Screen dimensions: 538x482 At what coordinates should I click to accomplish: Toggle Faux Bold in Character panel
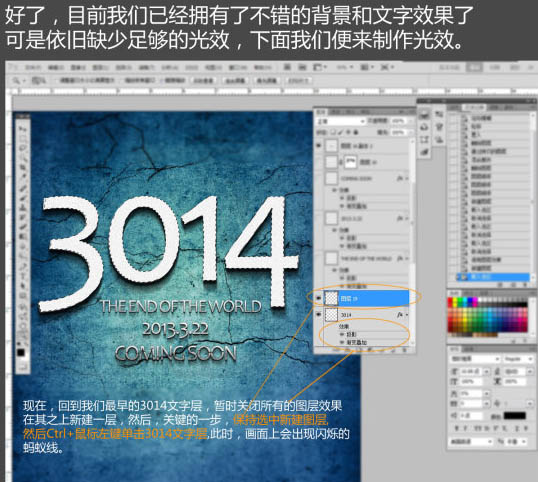coord(457,428)
